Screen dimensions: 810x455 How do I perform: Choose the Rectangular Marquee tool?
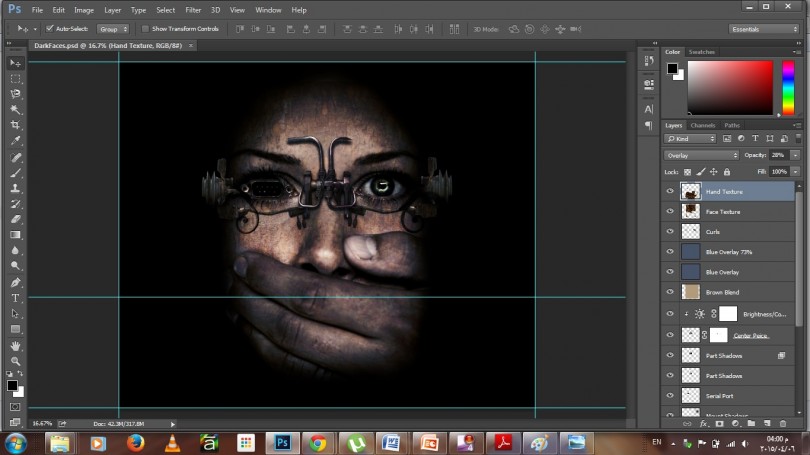tap(15, 78)
